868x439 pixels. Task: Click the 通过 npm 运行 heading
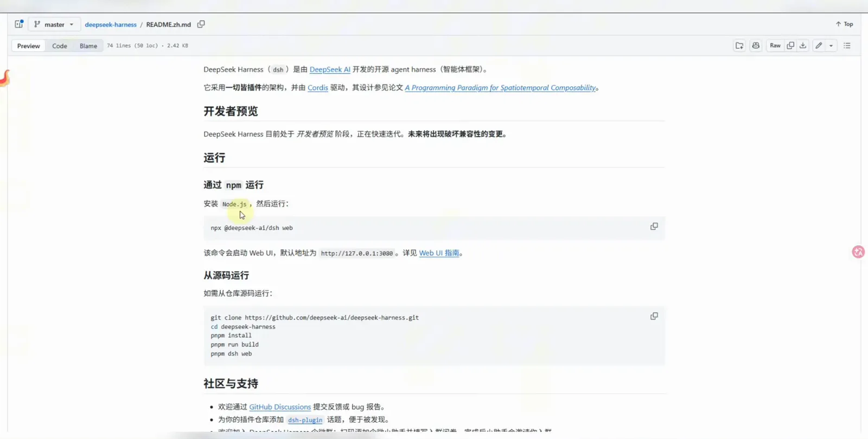(233, 185)
